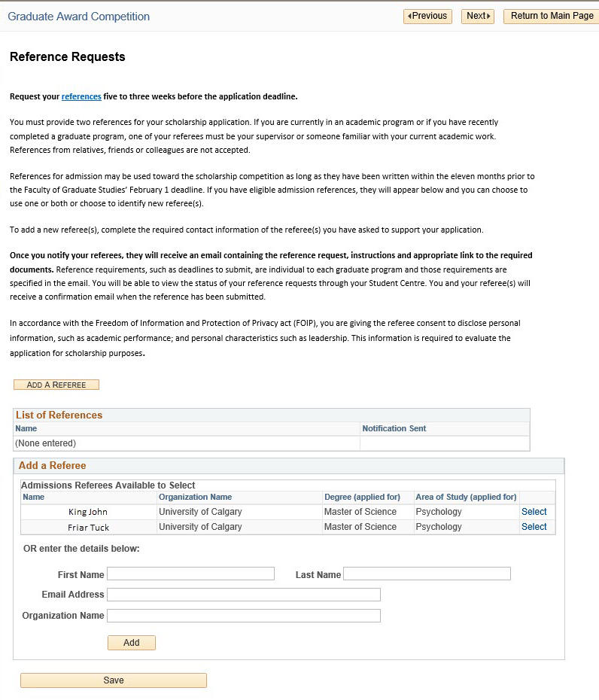
Task: Click the Add a Referee button
Action: (x=56, y=385)
